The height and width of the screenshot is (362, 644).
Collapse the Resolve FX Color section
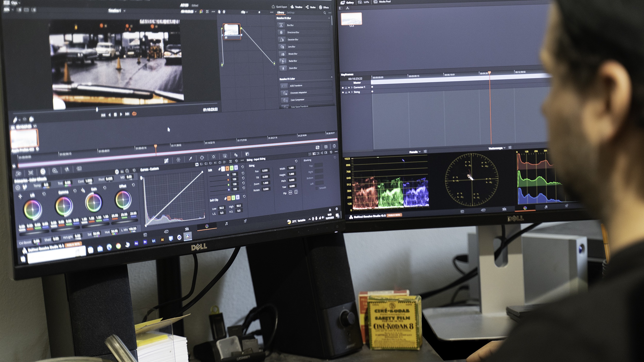tap(332, 77)
